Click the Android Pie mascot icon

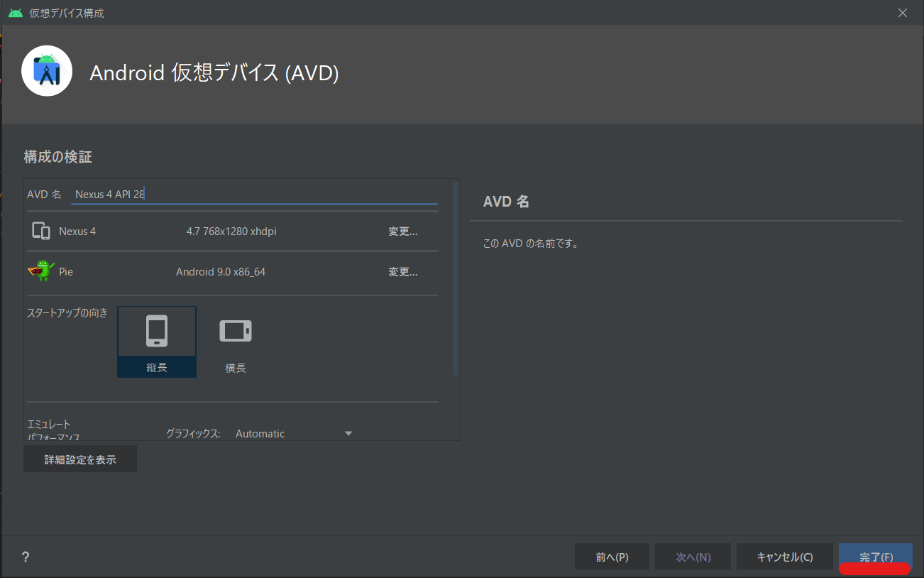click(41, 271)
